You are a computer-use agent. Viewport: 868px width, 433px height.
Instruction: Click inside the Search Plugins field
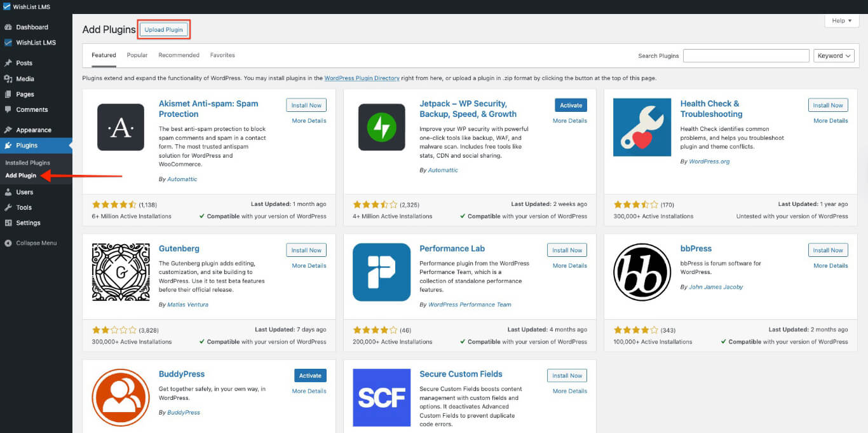point(745,55)
